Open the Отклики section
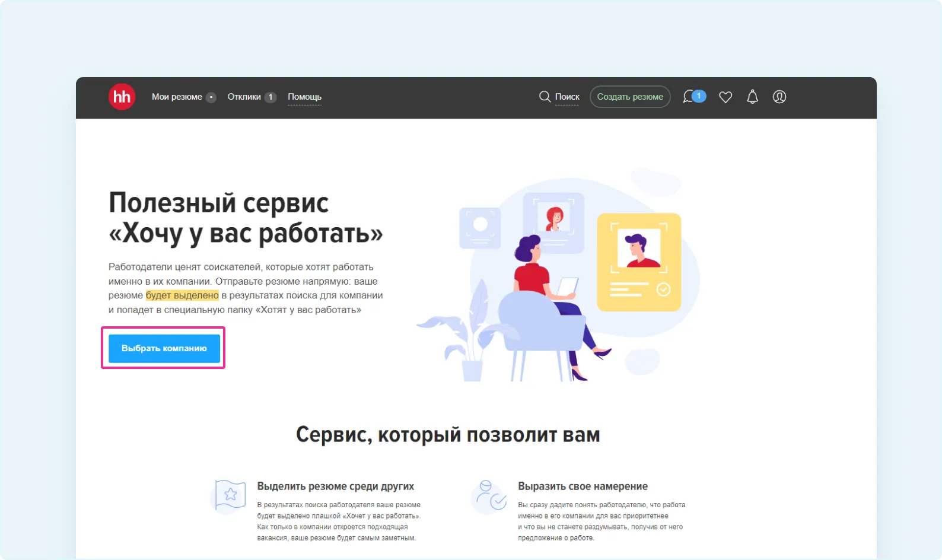The image size is (942, 560). click(x=244, y=97)
